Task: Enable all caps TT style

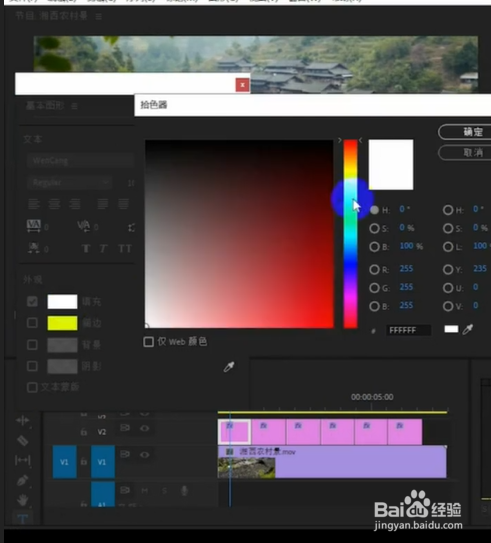Action: tap(125, 249)
